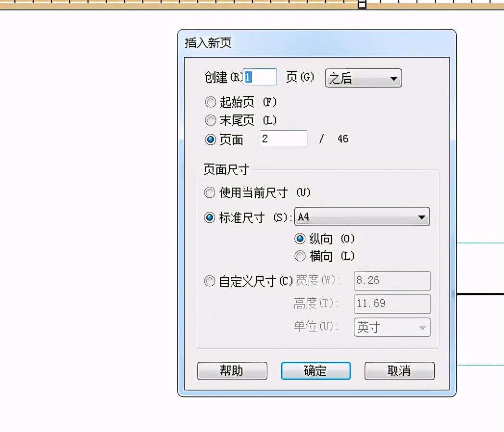Click the 高度 field showing 11.69
Viewport: 504px width, 432px height.
coord(392,304)
